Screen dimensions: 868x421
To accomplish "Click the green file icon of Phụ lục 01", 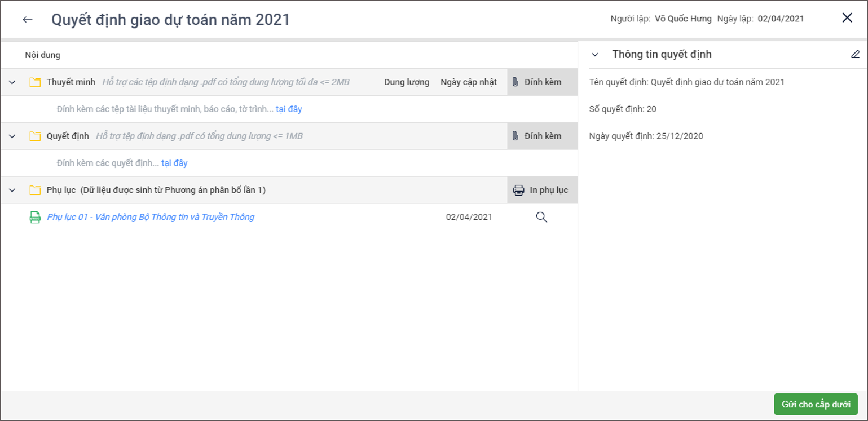I will pyautogui.click(x=35, y=218).
